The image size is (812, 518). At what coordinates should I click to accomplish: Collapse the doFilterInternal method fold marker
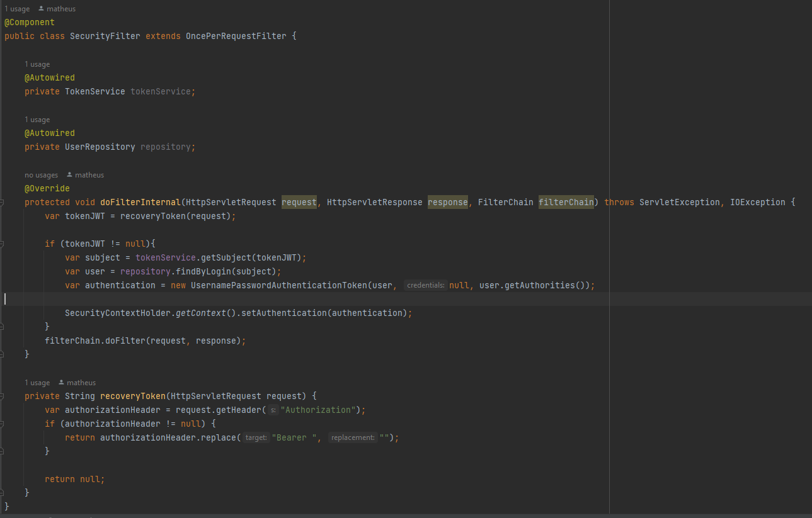click(x=2, y=202)
